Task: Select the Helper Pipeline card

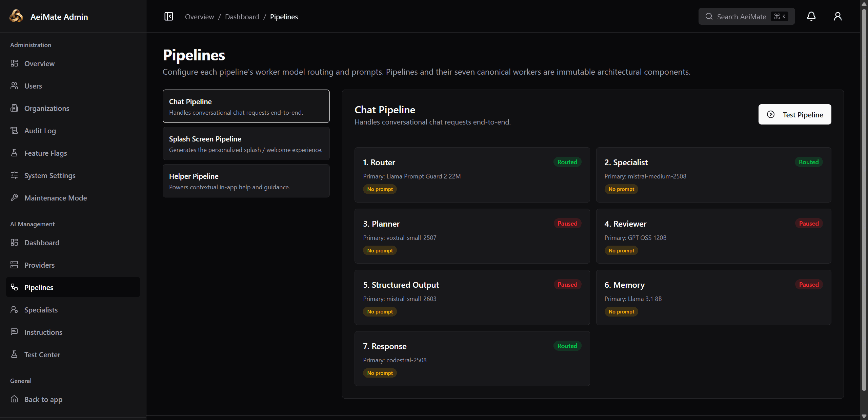Action: [x=246, y=181]
